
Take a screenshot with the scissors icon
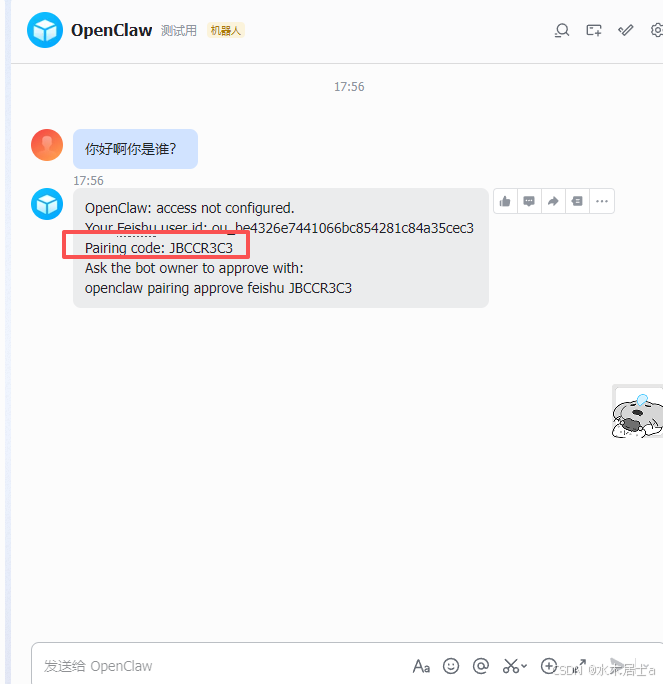pos(510,666)
